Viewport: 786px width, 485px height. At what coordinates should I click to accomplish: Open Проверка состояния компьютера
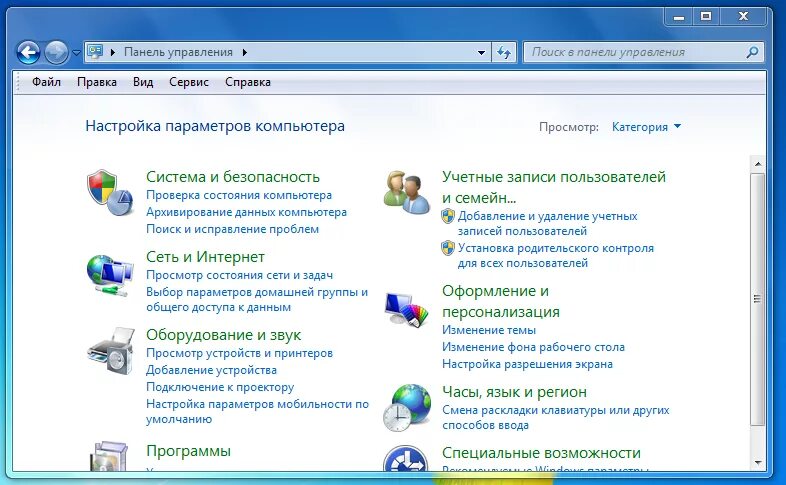[x=239, y=195]
